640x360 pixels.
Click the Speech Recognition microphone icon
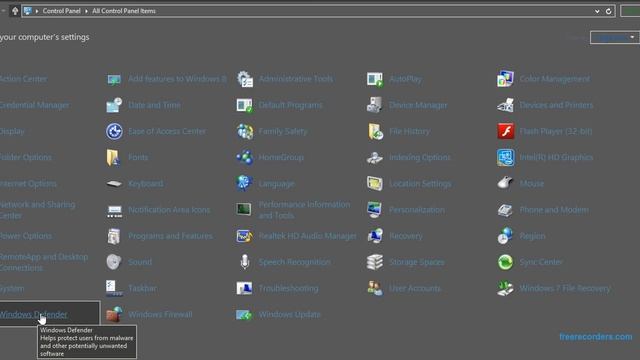tap(244, 262)
